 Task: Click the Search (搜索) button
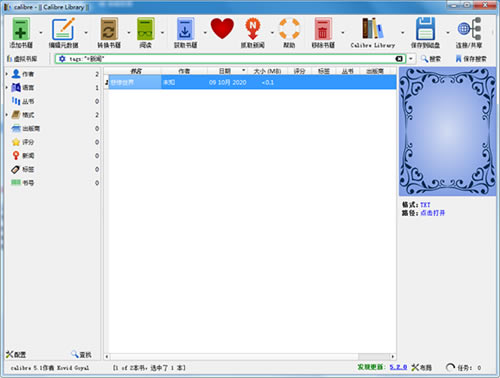pos(431,59)
